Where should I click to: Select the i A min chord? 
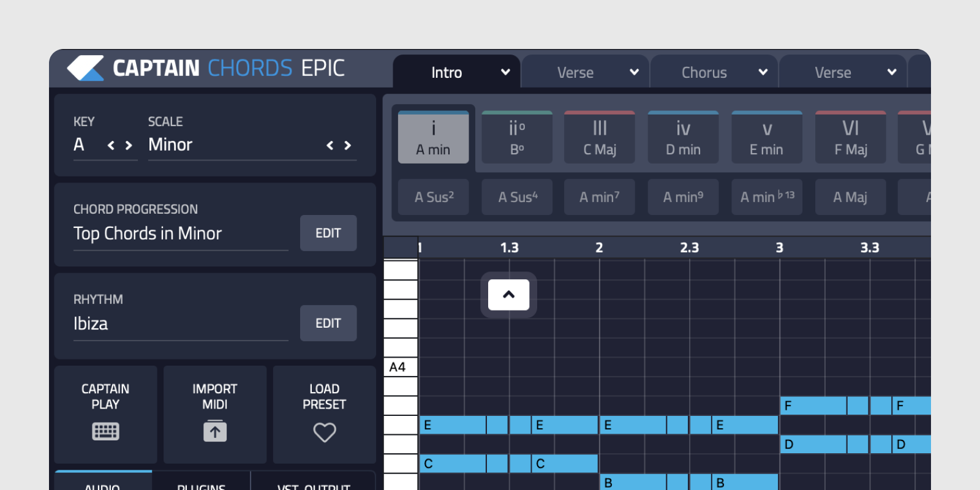(434, 137)
